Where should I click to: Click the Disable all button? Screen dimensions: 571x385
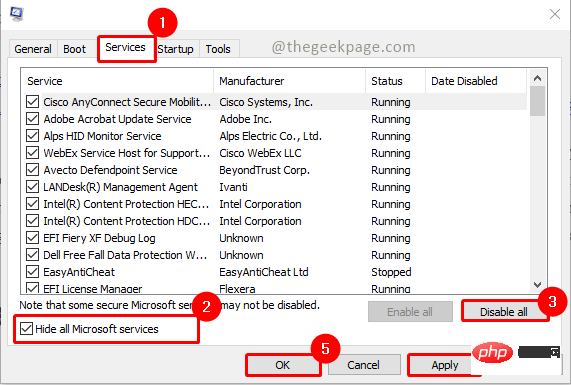(504, 312)
